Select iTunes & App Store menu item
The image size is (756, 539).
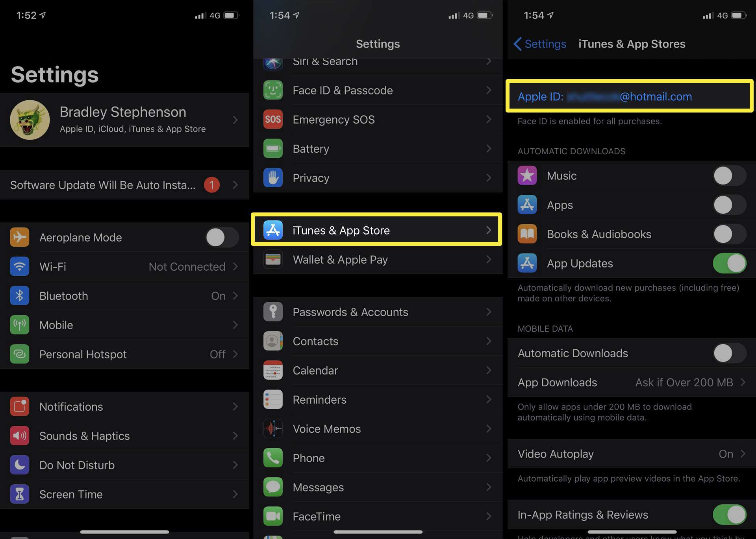378,230
